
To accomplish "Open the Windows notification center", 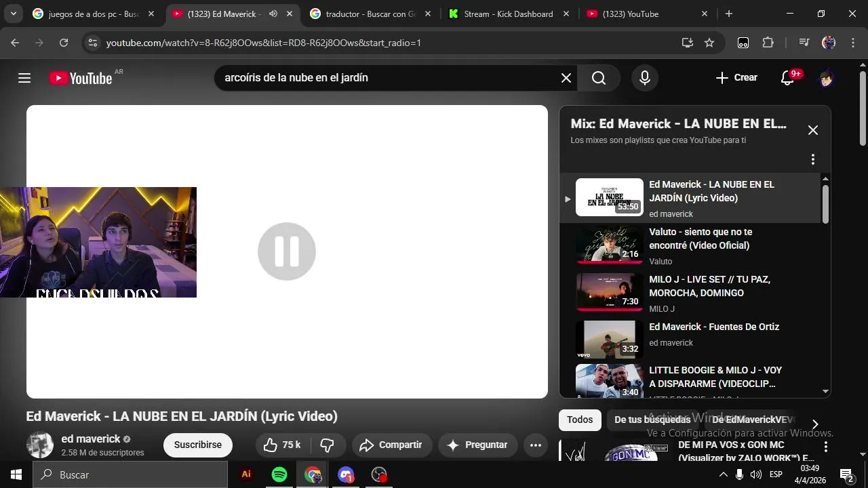I will click(846, 474).
